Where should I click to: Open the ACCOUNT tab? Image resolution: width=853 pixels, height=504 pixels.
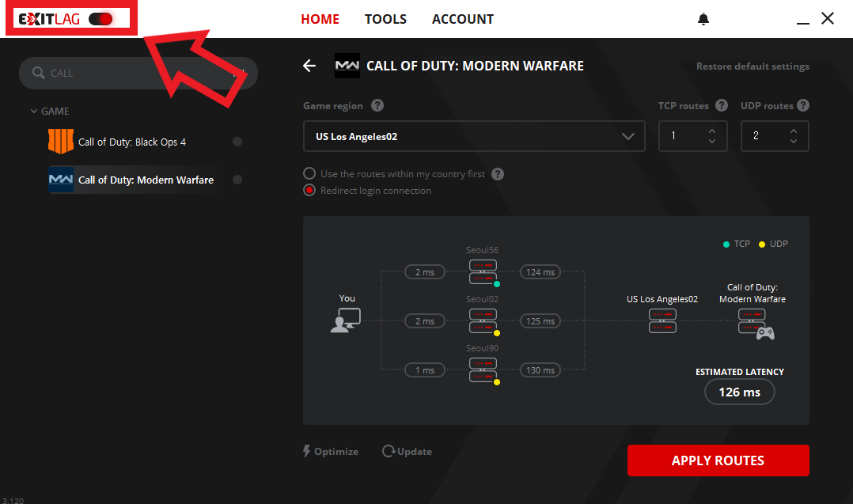462,19
